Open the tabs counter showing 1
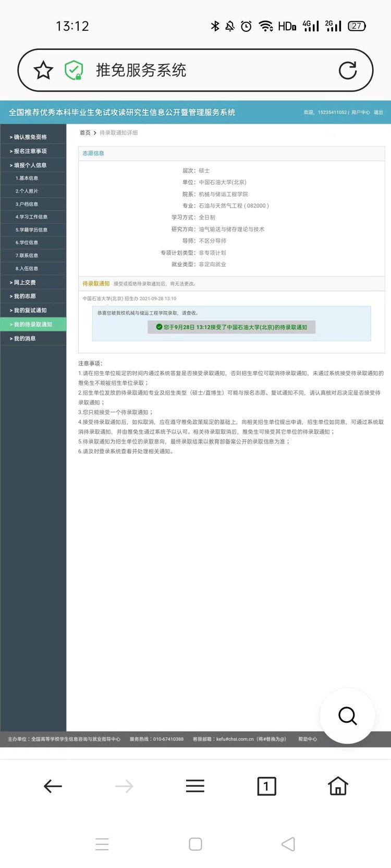 266,786
